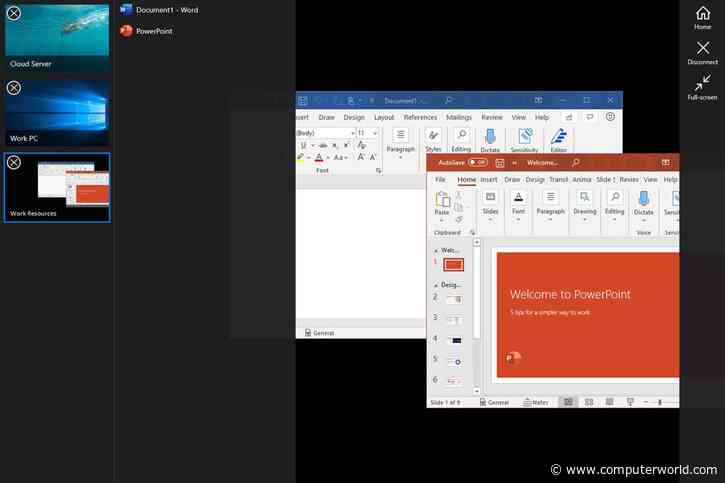This screenshot has width=725, height=483.
Task: Open Font dialog launcher in Word
Action: tap(379, 171)
